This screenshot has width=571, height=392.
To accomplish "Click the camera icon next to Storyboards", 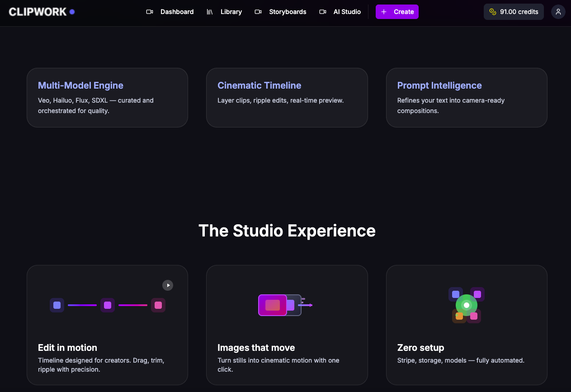I will [258, 12].
